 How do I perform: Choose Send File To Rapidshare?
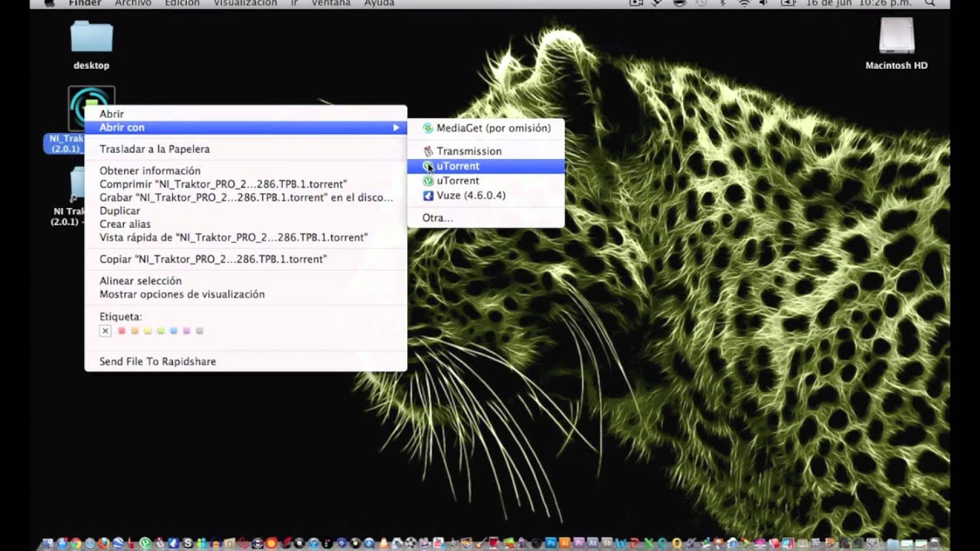(x=245, y=361)
